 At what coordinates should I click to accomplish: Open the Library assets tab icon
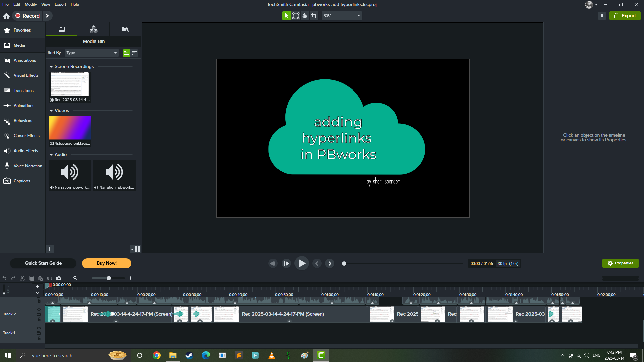(94, 29)
